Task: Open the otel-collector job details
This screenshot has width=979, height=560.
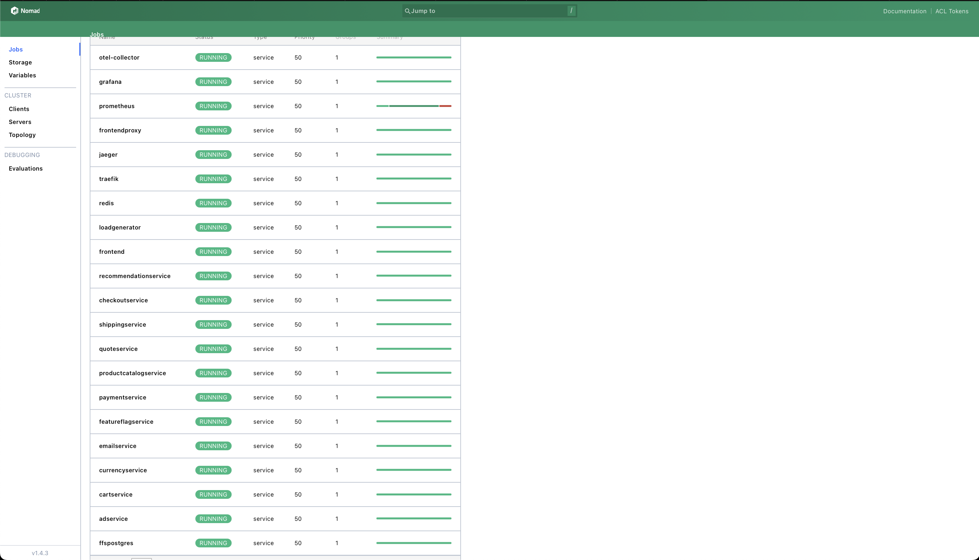Action: pos(119,57)
